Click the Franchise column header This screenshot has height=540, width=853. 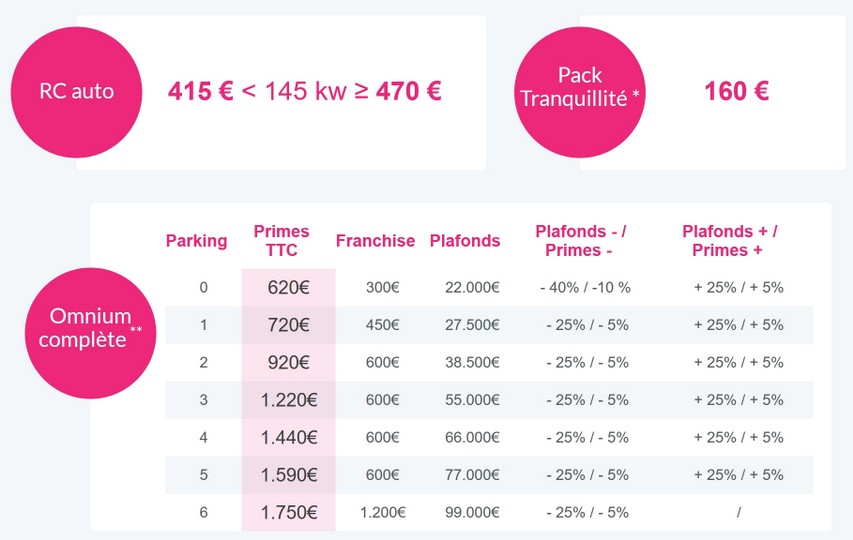coord(375,241)
